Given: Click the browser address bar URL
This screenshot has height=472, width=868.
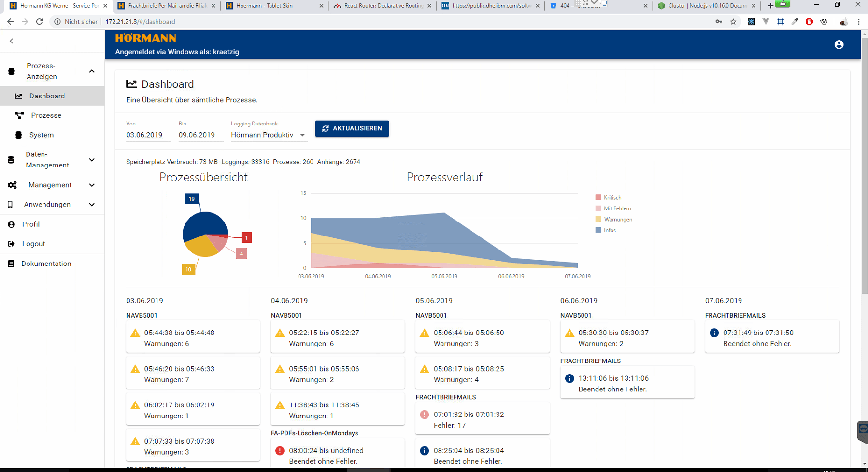Looking at the screenshot, I should (141, 22).
